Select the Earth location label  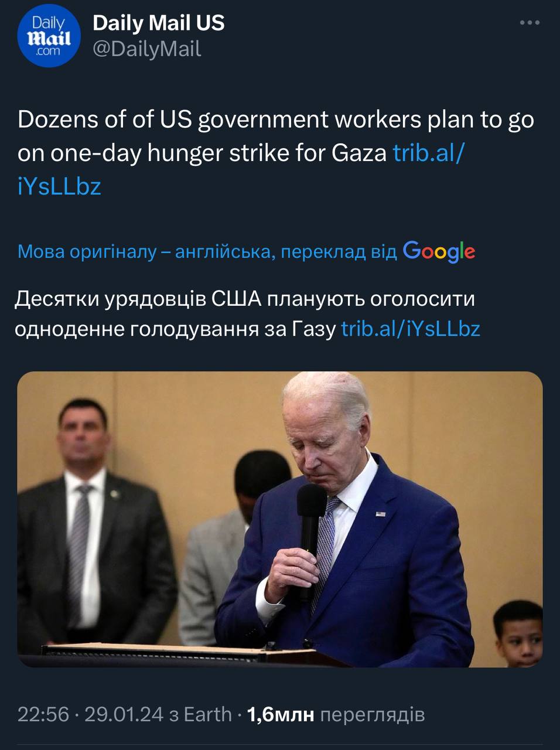207,714
